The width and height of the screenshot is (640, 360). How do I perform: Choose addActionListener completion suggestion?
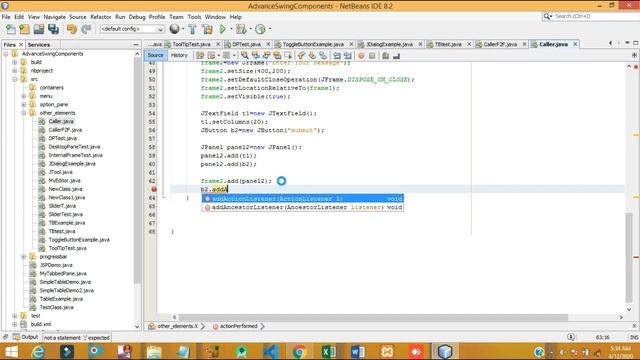pos(303,199)
